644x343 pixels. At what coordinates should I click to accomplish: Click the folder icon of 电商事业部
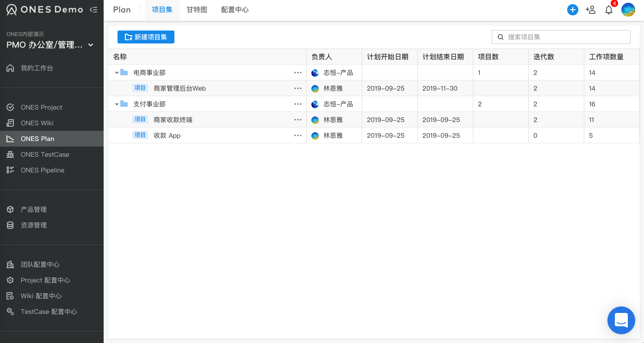click(x=124, y=72)
